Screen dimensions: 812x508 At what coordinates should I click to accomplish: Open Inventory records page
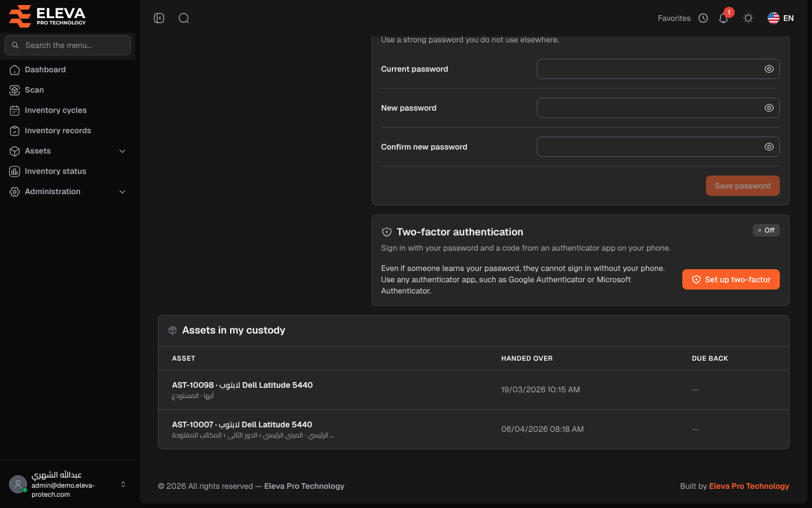pos(68,130)
